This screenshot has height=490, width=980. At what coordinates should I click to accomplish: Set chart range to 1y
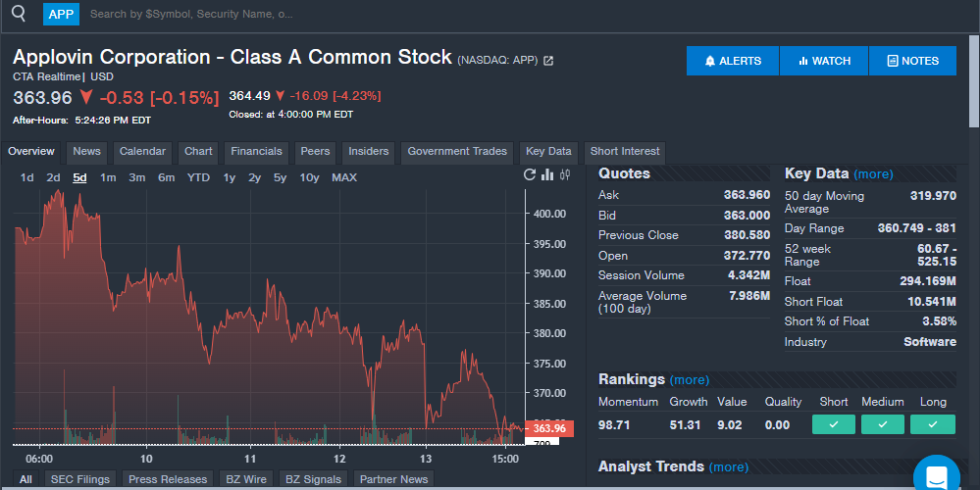(230, 178)
